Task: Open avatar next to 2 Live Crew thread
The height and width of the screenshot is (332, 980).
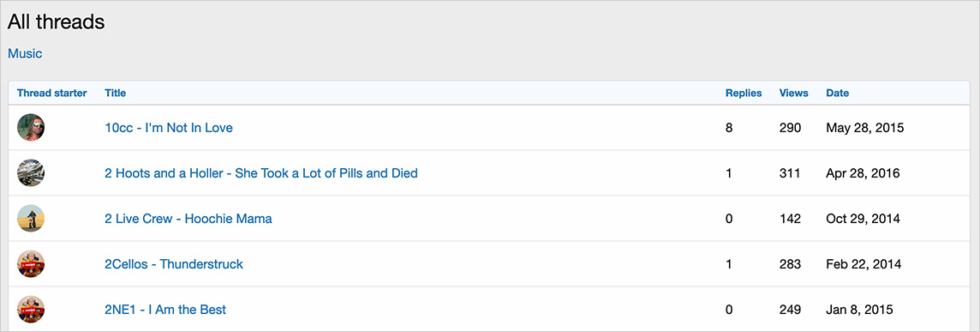Action: pyautogui.click(x=31, y=219)
